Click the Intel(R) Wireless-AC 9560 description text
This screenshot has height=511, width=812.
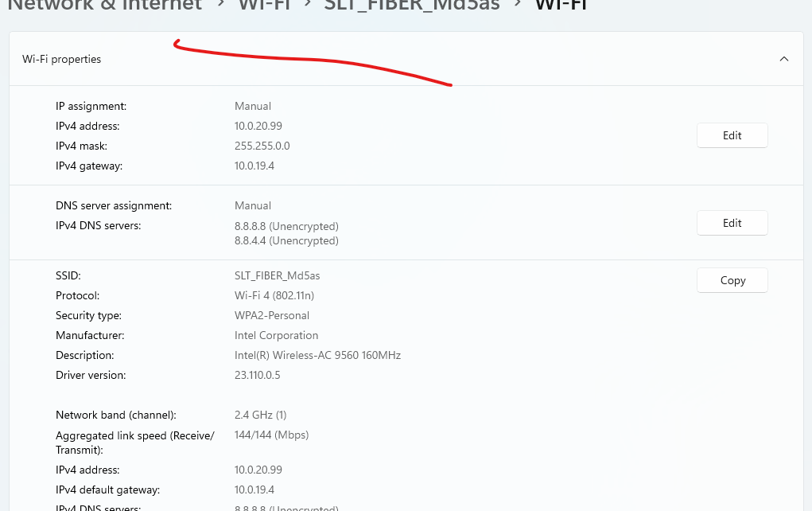[x=317, y=355]
